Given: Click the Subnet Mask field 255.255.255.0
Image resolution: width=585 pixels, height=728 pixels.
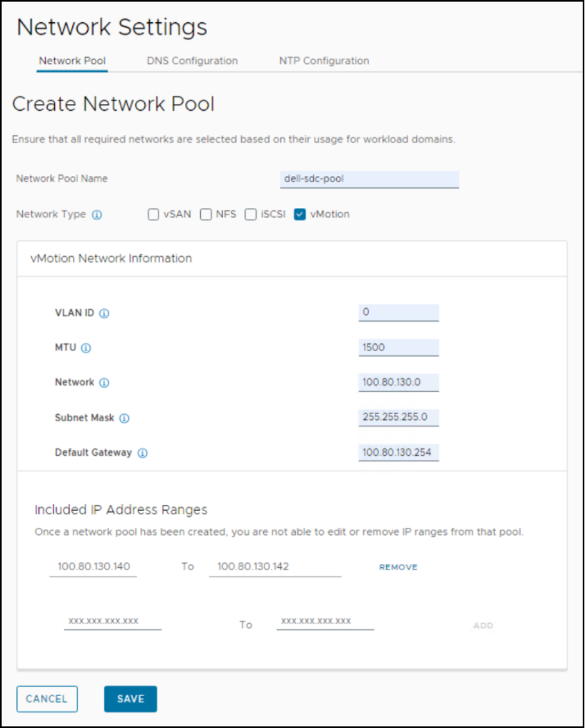Looking at the screenshot, I should click(399, 417).
